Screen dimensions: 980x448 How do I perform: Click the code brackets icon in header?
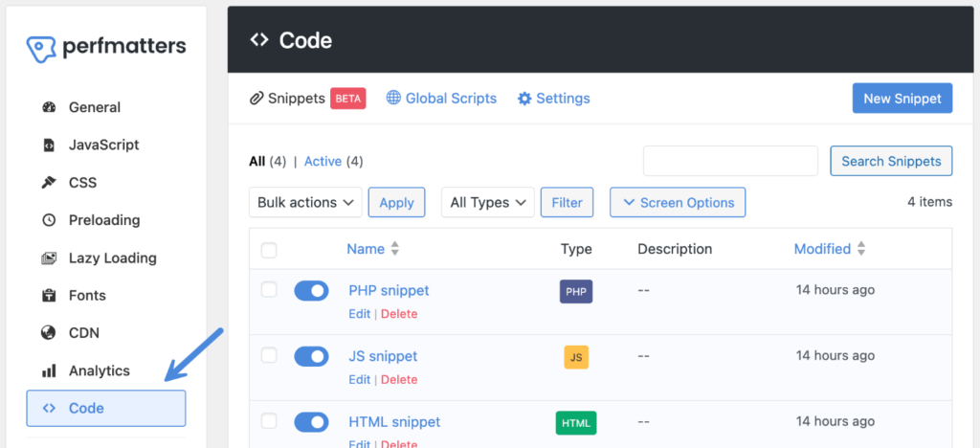coord(258,40)
